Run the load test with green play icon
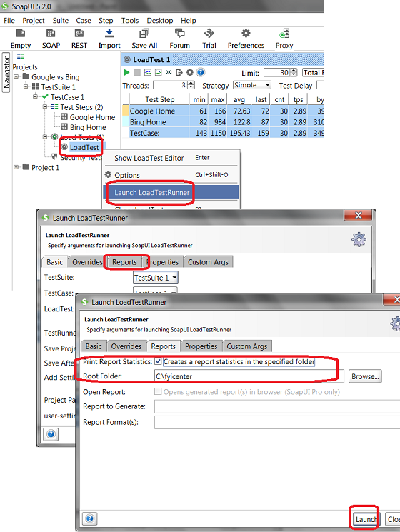 coord(126,72)
